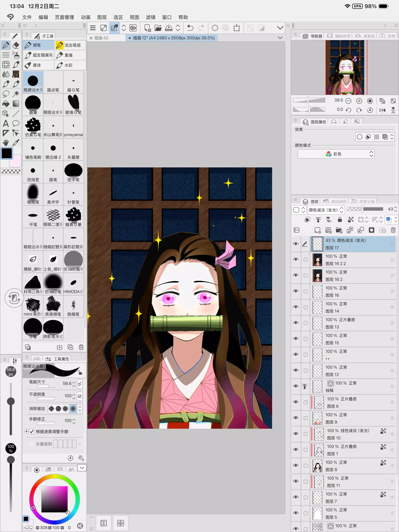This screenshot has height=532, width=399.
Task: Open the 颜色减淡 (发光) blend mode dropdown
Action: click(x=326, y=210)
